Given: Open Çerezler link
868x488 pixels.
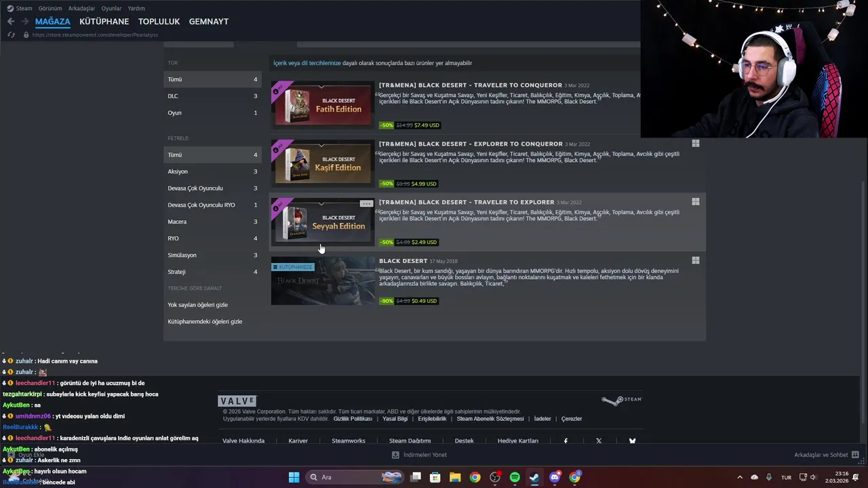Looking at the screenshot, I should tap(572, 419).
